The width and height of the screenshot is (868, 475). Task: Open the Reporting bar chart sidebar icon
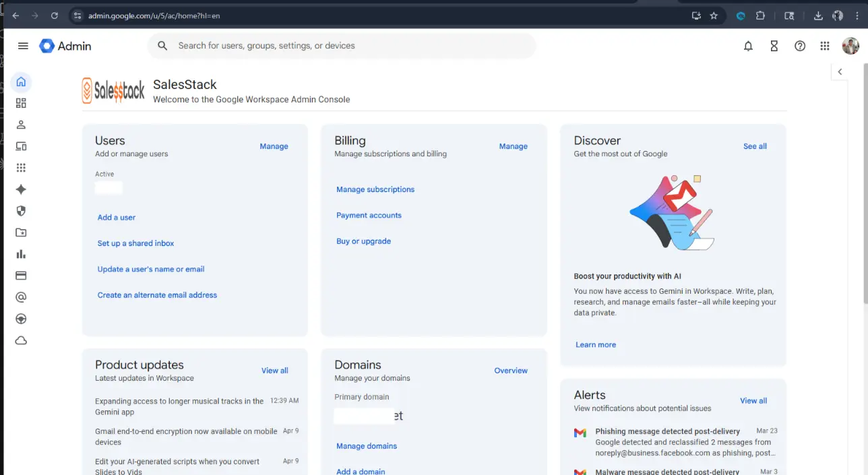tap(21, 254)
